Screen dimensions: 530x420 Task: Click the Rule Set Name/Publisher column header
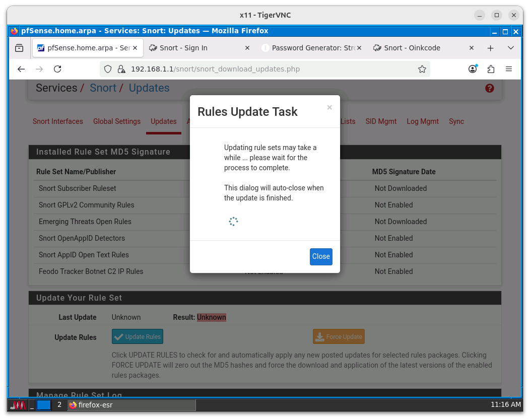76,172
